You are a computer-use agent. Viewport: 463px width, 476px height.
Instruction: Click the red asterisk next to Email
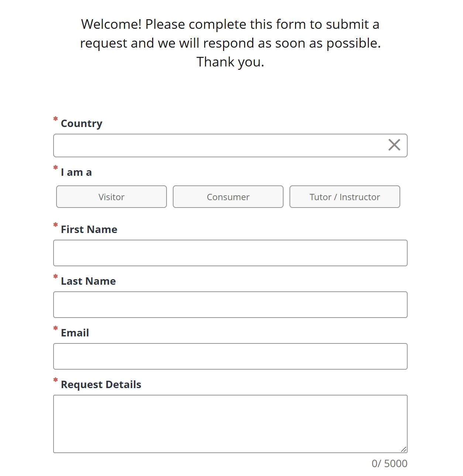[x=55, y=329]
